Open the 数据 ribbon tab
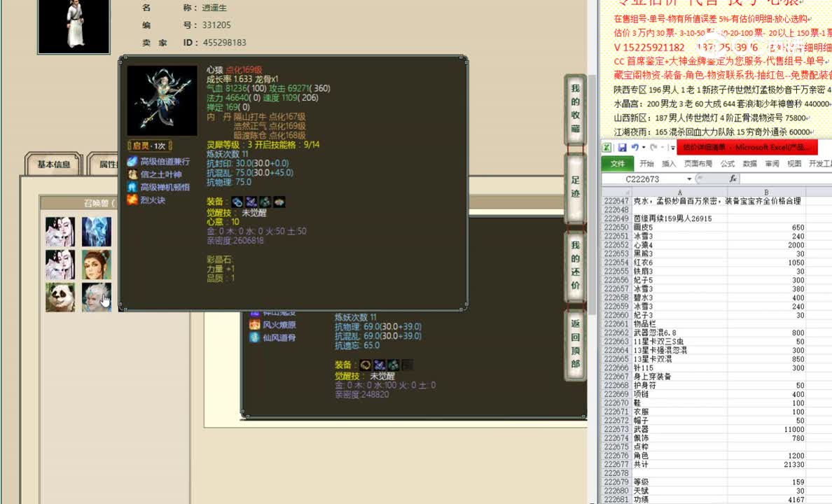The width and height of the screenshot is (832, 504). click(x=750, y=163)
